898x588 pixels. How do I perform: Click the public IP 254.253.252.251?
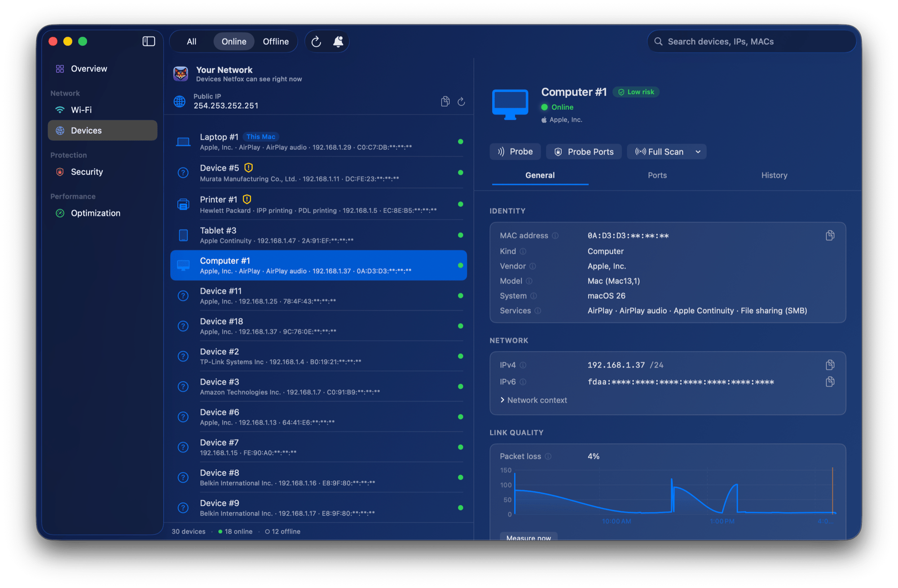226,106
